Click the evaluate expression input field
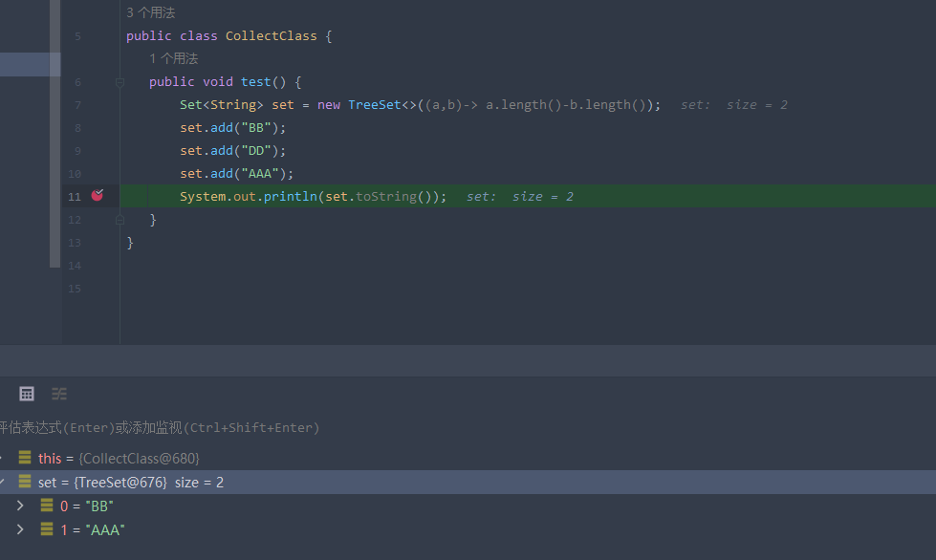The width and height of the screenshot is (936, 560). click(x=382, y=427)
